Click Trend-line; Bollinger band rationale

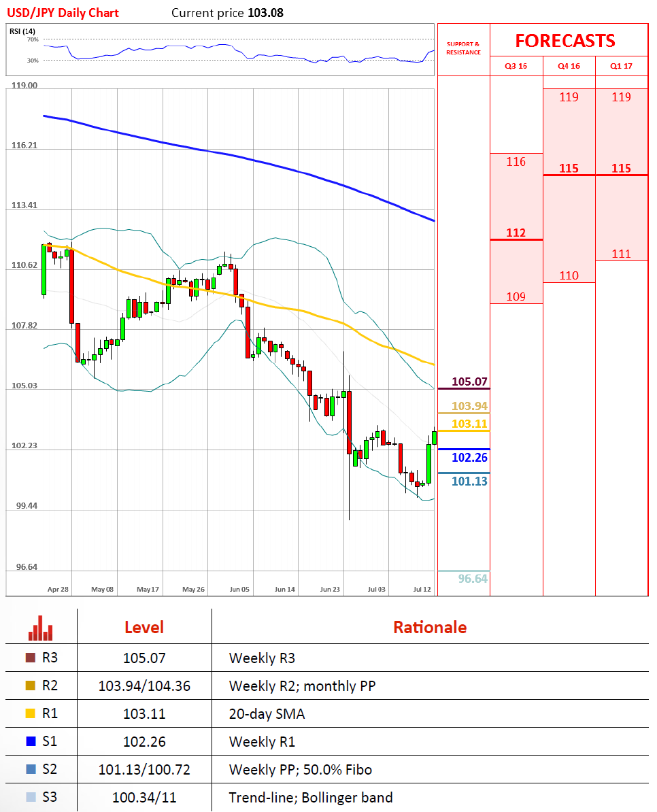(311, 798)
